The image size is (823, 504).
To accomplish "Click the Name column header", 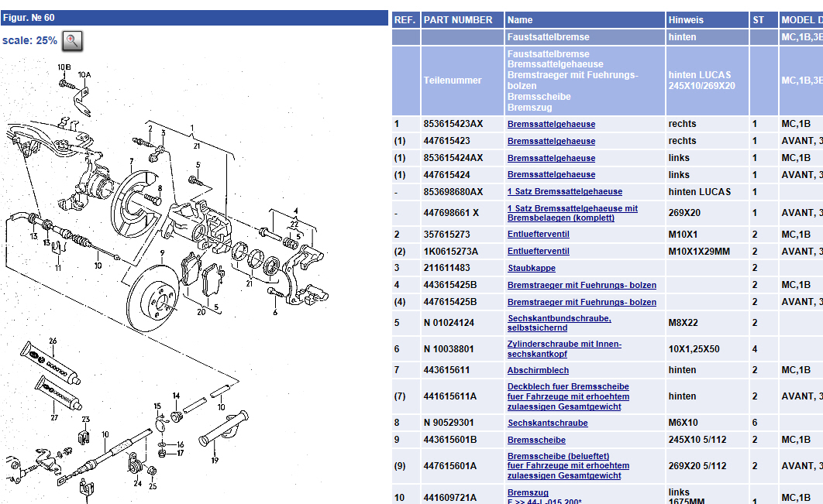I will click(x=520, y=20).
